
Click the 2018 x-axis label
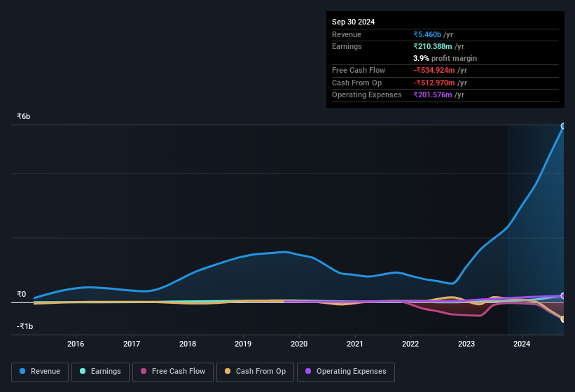[x=188, y=344]
